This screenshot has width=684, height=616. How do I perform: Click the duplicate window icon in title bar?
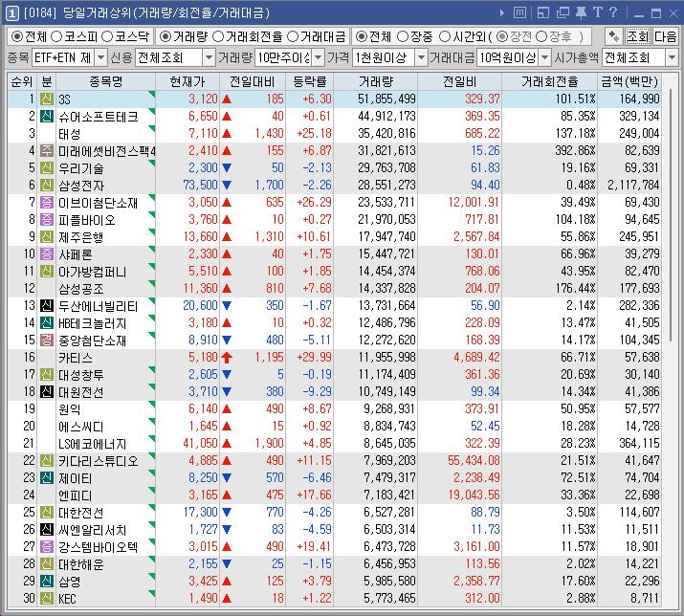pyautogui.click(x=563, y=12)
